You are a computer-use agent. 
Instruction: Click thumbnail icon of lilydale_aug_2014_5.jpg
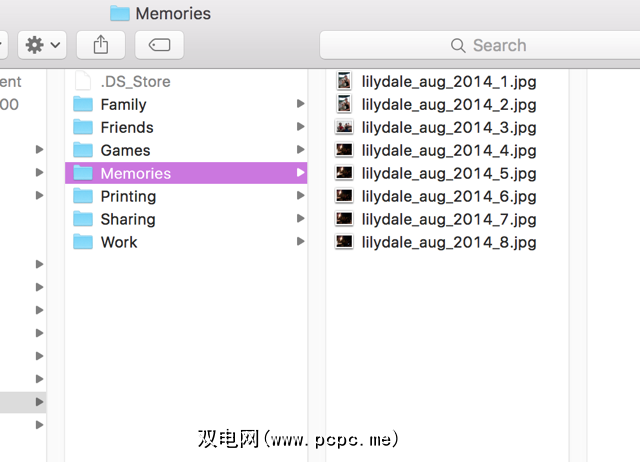pos(344,173)
